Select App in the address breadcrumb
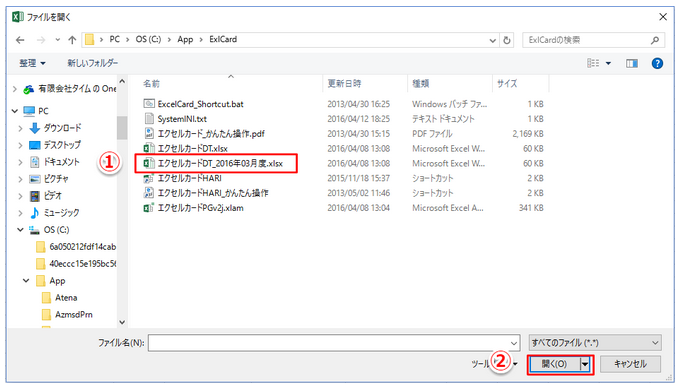682x391 pixels. coord(185,40)
